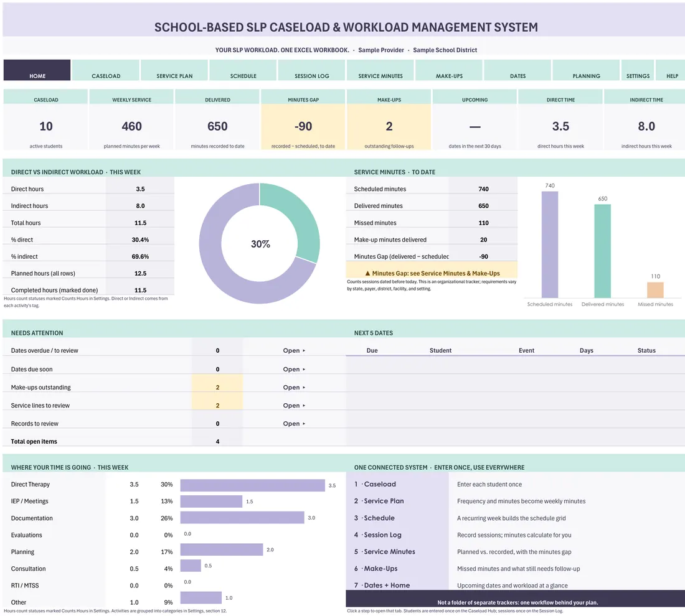This screenshot has height=616, width=685.
Task: Select the Make-Ups card value 2
Action: click(x=389, y=126)
